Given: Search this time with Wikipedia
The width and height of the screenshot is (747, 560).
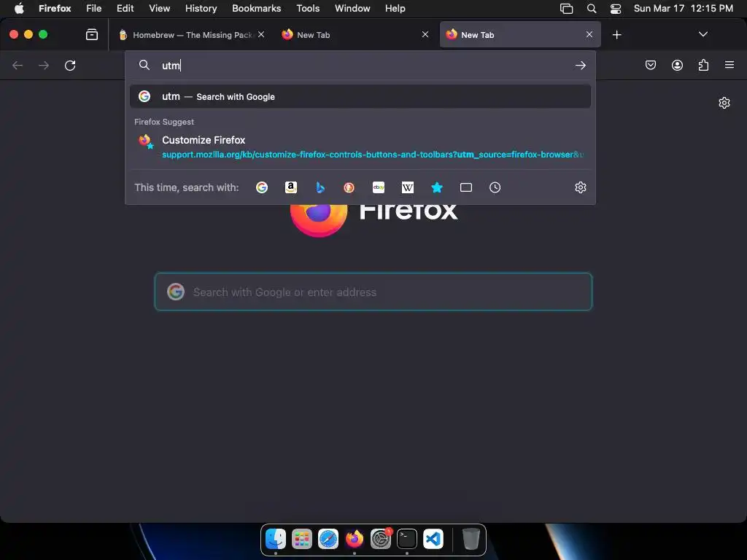Looking at the screenshot, I should tap(408, 187).
